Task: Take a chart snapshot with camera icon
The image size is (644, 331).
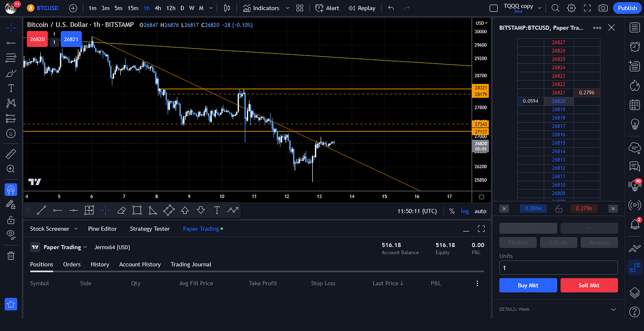Action: 603,8
